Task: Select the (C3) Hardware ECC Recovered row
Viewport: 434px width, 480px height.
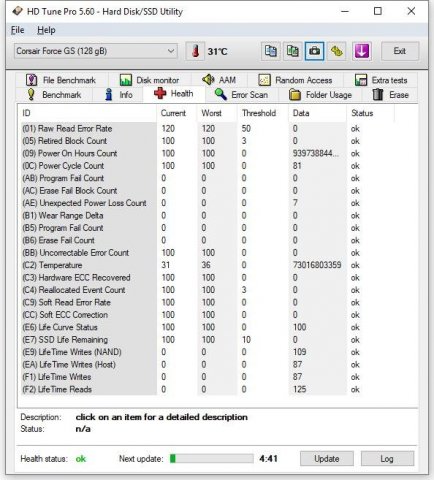Action: point(207,278)
